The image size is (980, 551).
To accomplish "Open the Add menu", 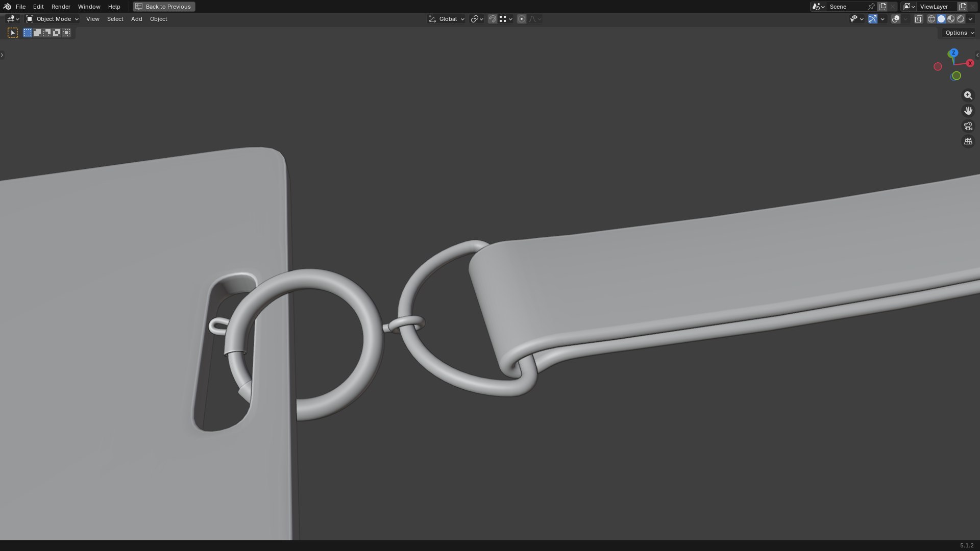I will point(136,19).
